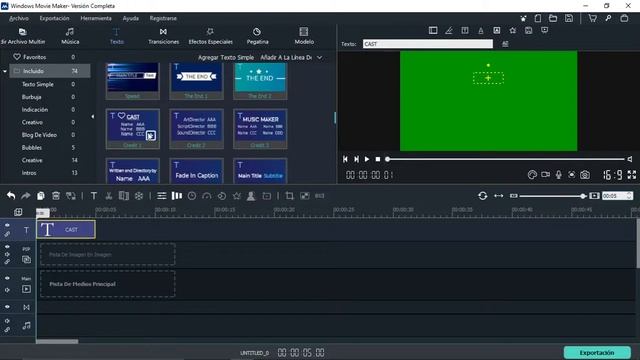Toggle link lock on the text track
The height and width of the screenshot is (360, 640).
pos(7,234)
